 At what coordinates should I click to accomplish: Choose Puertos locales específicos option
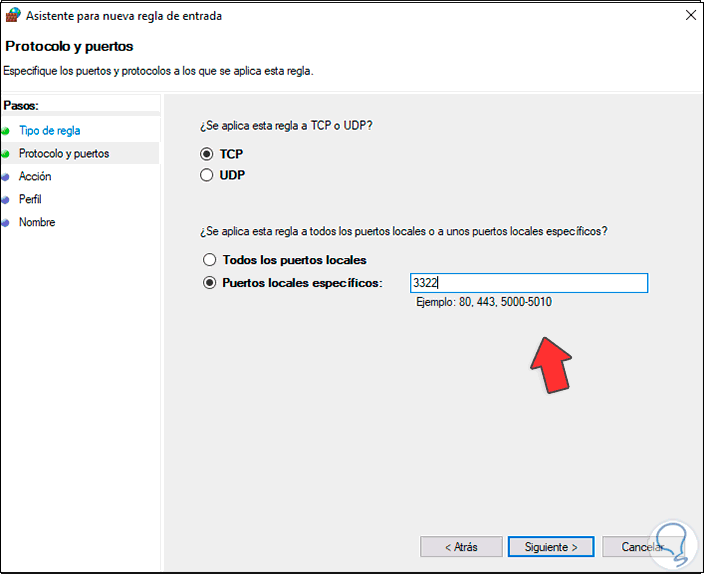(209, 283)
